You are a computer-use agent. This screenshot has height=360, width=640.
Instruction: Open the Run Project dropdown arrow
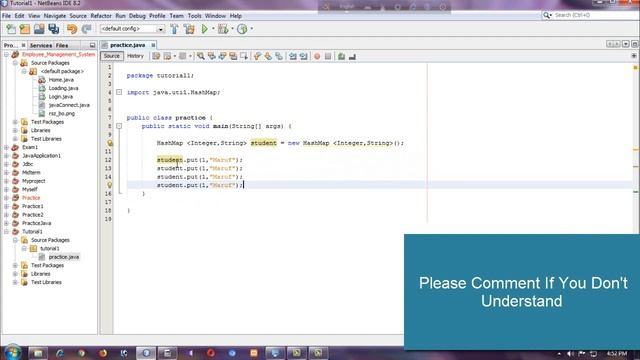(213, 29)
